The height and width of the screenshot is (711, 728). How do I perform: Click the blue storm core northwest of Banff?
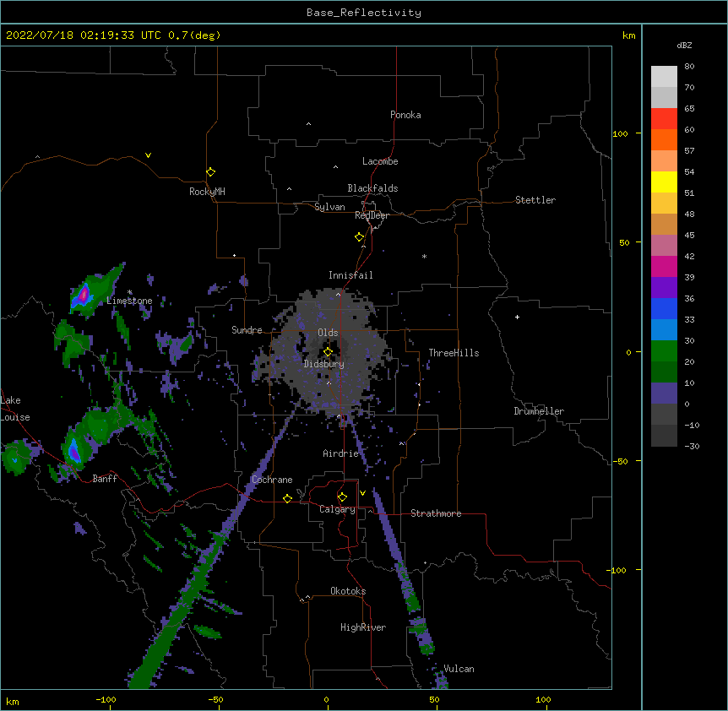coord(74,449)
